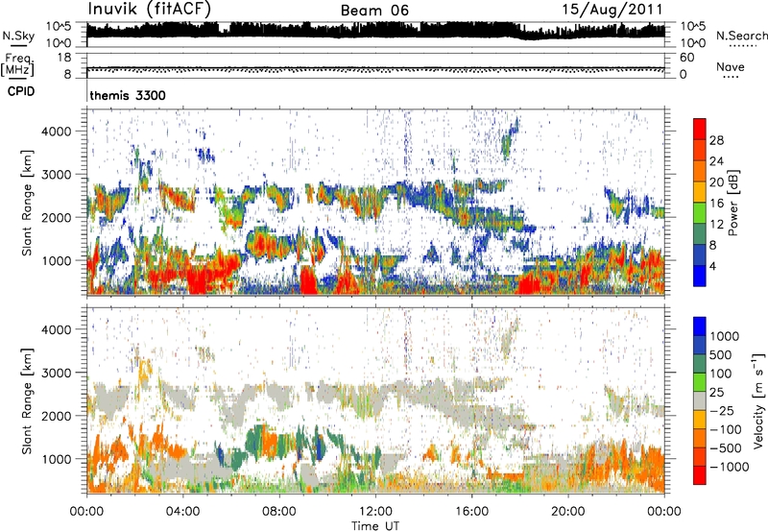
Task: Click the '04:00' time tick label
Action: (x=182, y=512)
